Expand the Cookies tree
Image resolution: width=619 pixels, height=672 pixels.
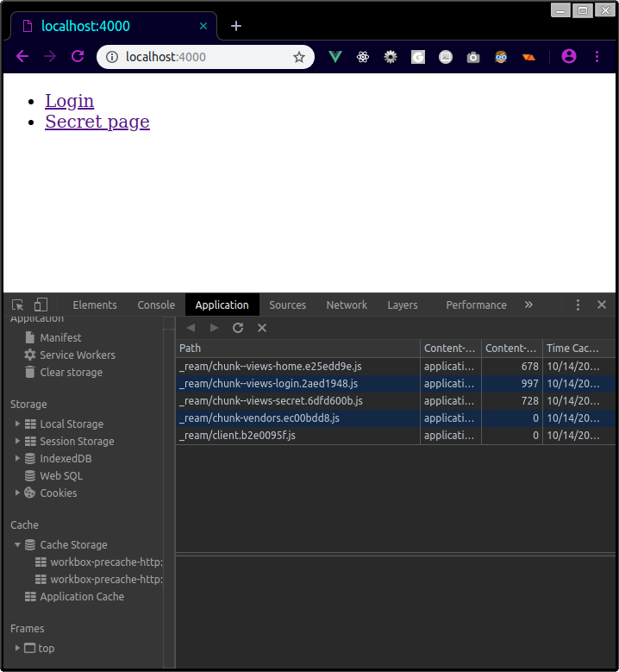(x=17, y=493)
